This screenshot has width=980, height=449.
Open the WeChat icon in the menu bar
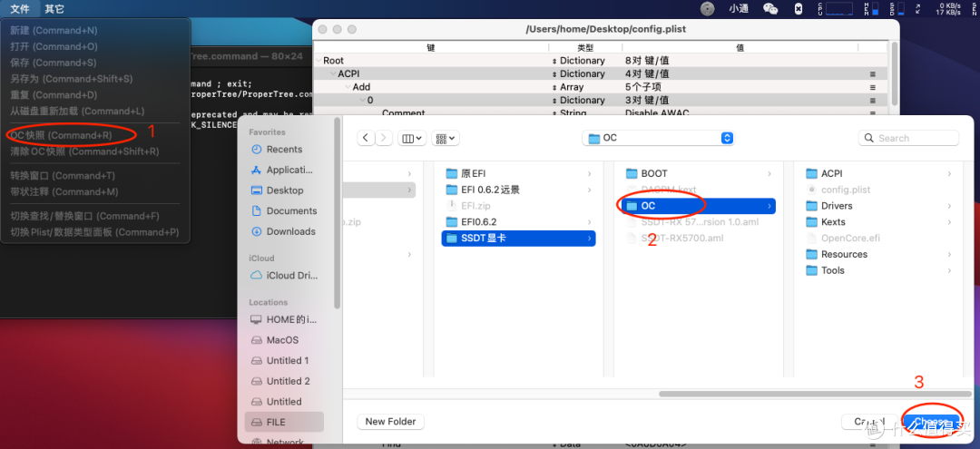click(770, 9)
